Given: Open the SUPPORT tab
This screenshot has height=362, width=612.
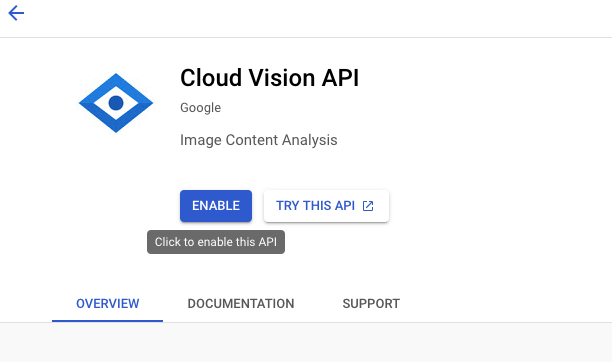Looking at the screenshot, I should click(x=371, y=303).
